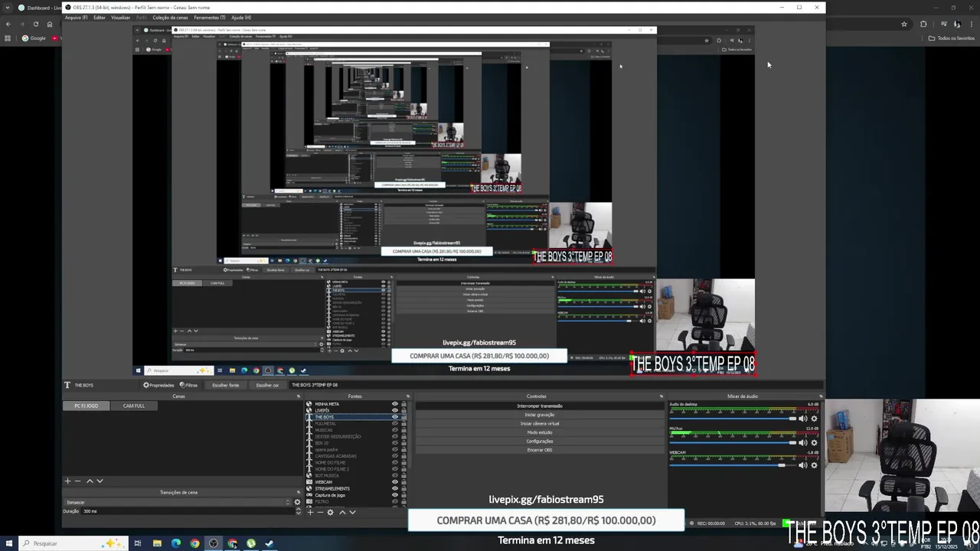Move the selected scene up
Image resolution: width=980 pixels, height=551 pixels.
(90, 481)
